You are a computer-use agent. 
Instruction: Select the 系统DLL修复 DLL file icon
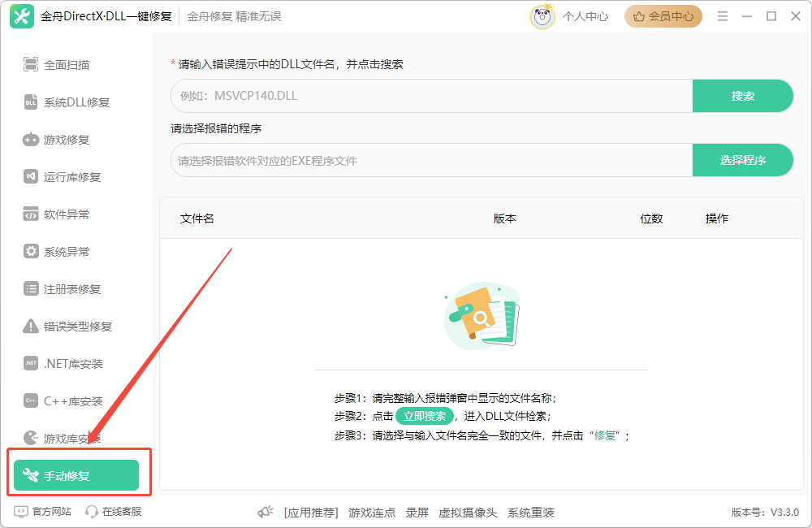coord(31,102)
